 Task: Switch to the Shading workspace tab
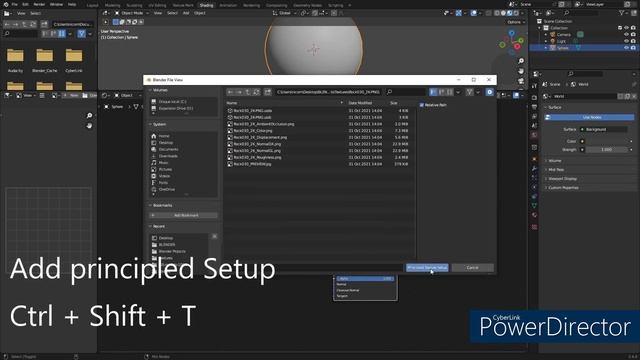click(x=206, y=5)
